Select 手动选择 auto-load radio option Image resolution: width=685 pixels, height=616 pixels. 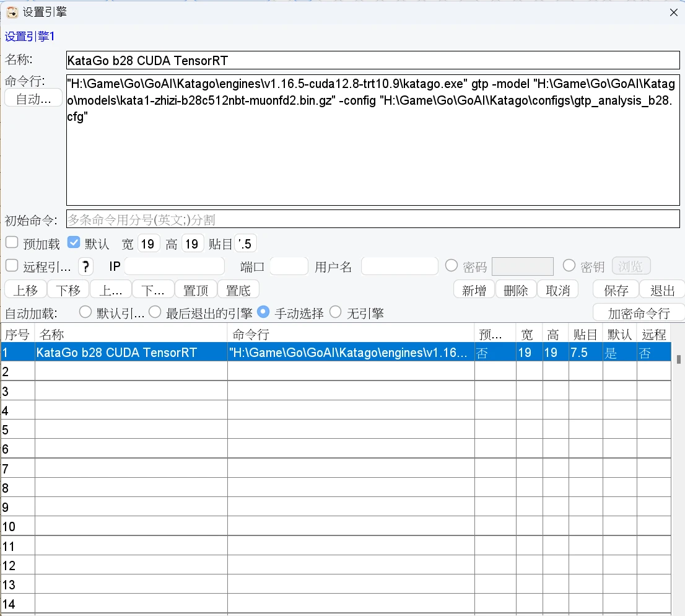point(263,312)
